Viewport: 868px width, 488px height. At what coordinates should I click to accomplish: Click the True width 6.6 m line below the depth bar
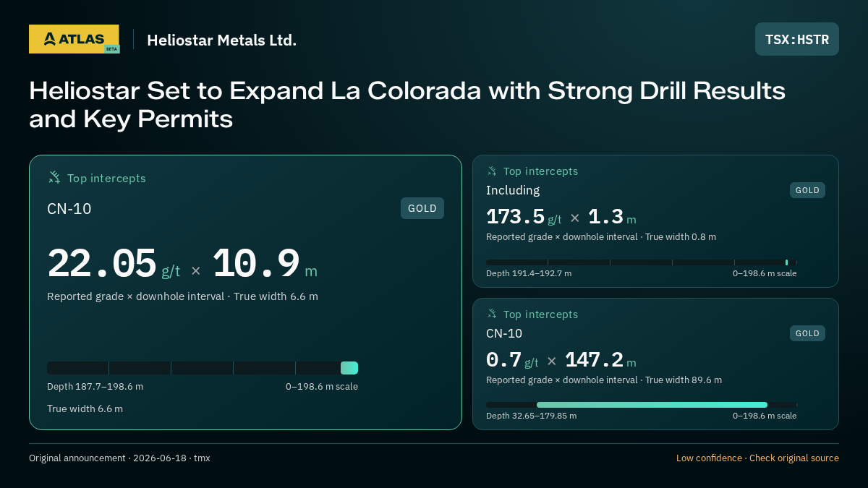tap(85, 408)
